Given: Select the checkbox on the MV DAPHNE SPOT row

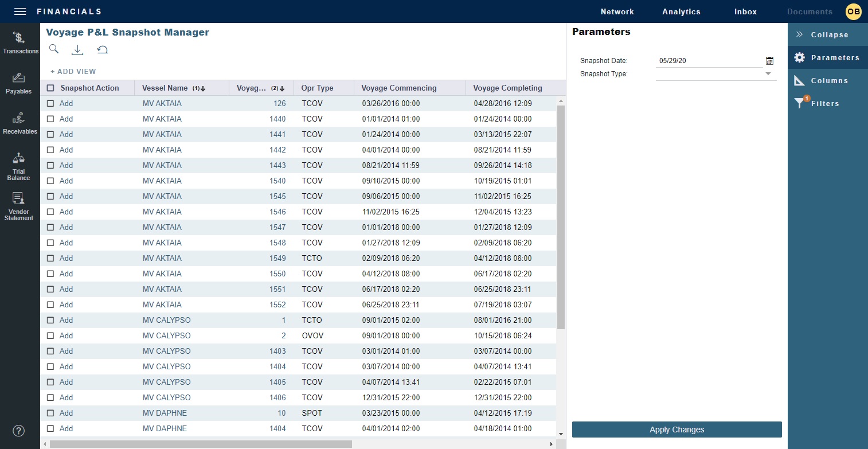Looking at the screenshot, I should point(50,413).
